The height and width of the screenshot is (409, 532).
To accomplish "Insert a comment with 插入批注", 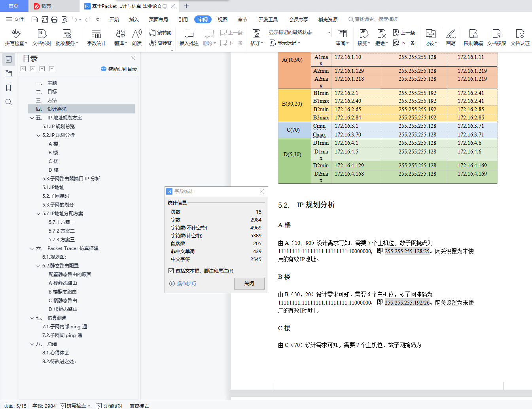I will [189, 38].
